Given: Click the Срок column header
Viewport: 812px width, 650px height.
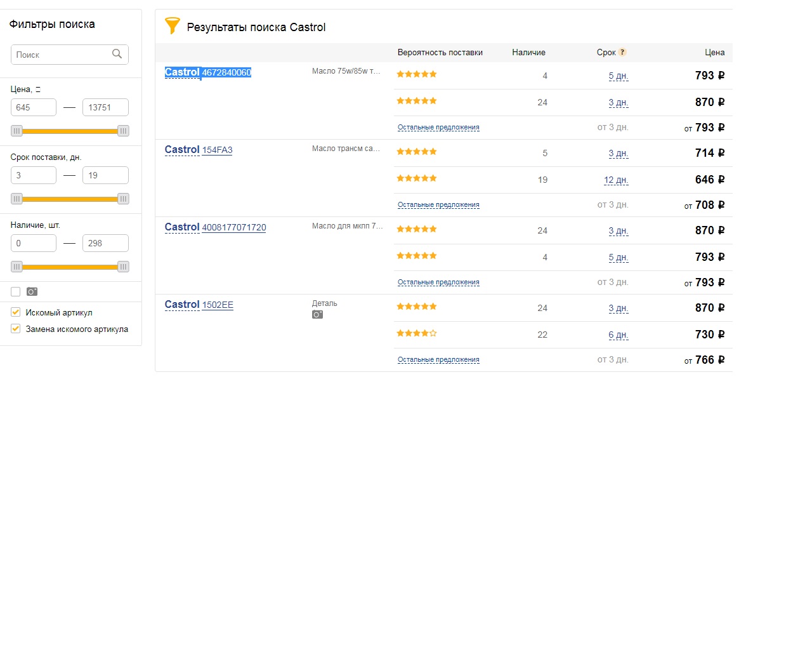Looking at the screenshot, I should coord(606,53).
